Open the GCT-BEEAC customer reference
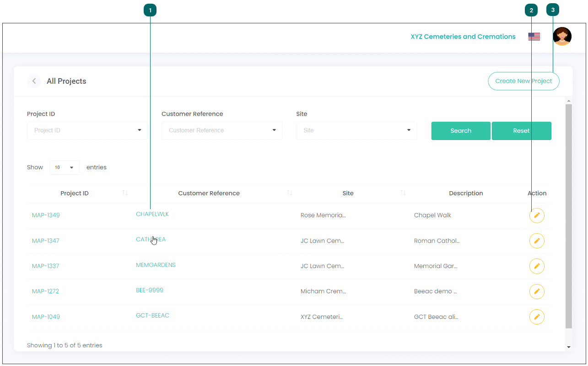 (152, 316)
